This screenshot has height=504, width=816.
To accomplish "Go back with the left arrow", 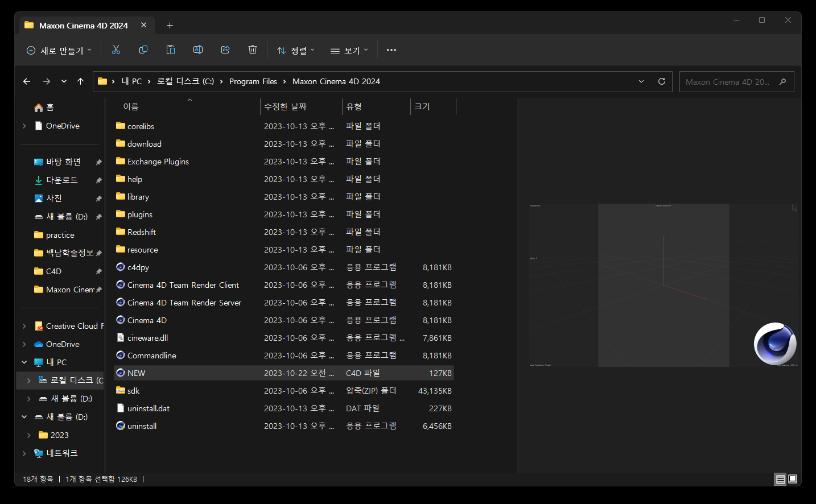I will point(27,81).
